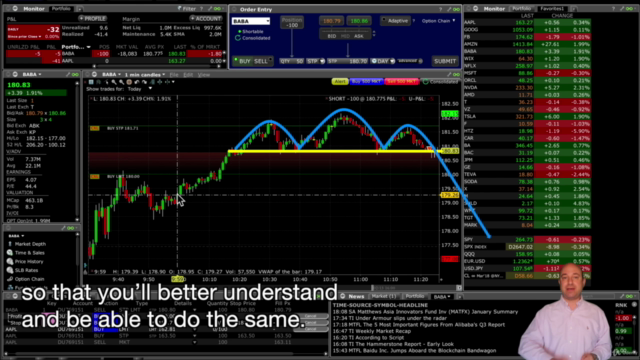640x360 pixels.
Task: Open the BABA symbol dropdown in Order Entry
Action: pyautogui.click(x=267, y=21)
